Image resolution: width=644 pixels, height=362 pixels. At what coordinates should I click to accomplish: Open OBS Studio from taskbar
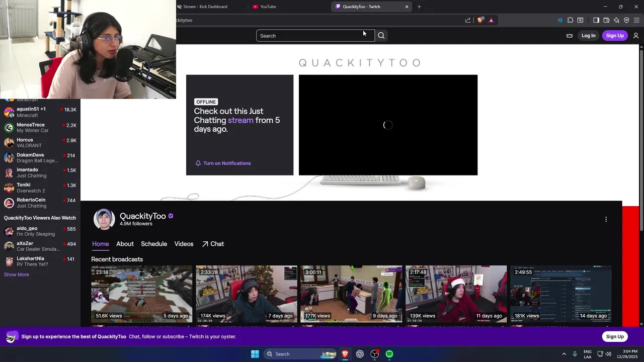pos(375,354)
